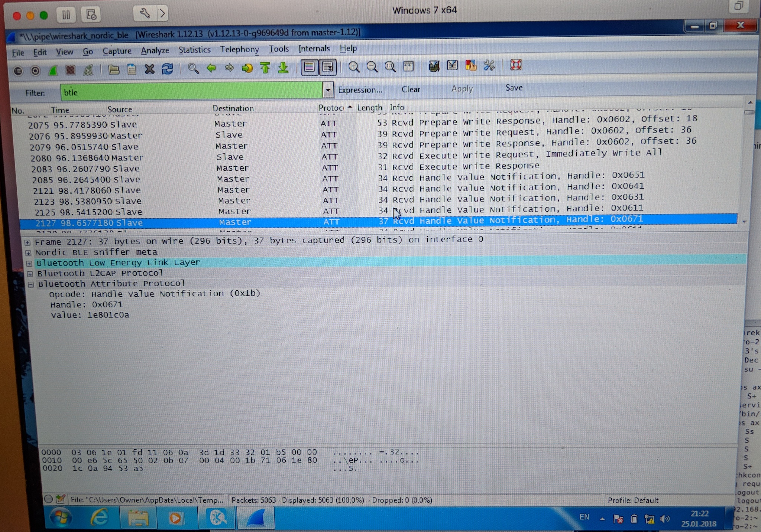Open the Edit menu
Image resolution: width=761 pixels, height=532 pixels.
[x=40, y=52]
